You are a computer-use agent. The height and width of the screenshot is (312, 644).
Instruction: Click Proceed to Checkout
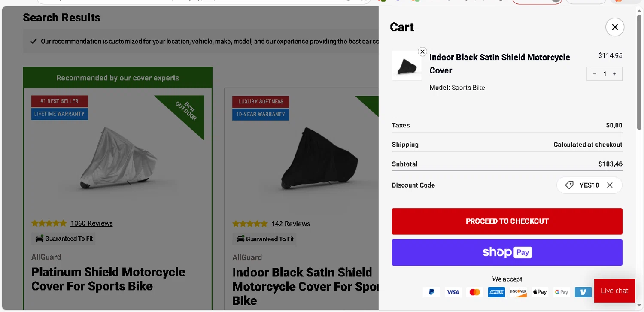(507, 221)
